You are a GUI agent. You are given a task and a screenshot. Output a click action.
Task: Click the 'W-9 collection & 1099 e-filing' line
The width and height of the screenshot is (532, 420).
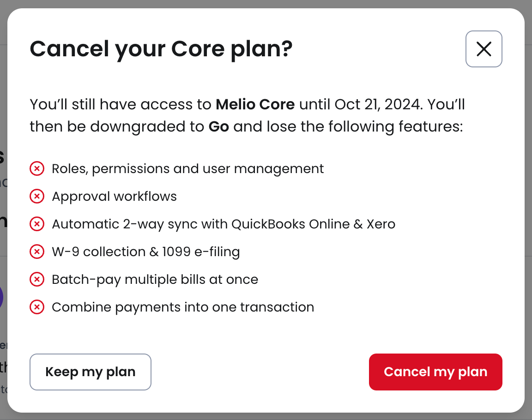(145, 252)
